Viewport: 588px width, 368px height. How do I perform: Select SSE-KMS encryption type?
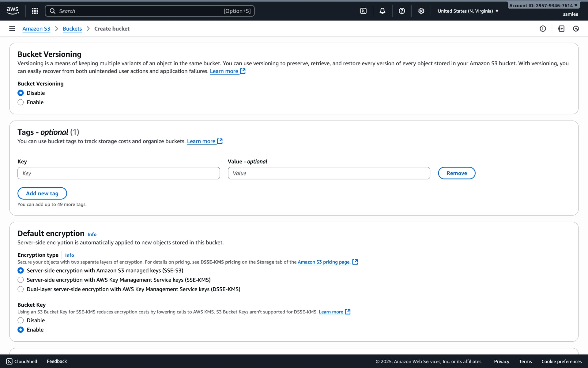(x=21, y=280)
